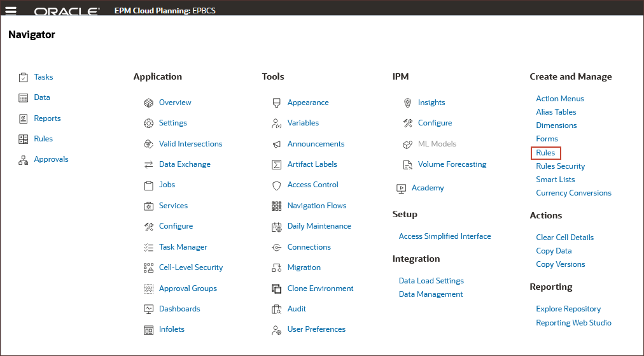Click the Overview cube icon

(x=149, y=103)
